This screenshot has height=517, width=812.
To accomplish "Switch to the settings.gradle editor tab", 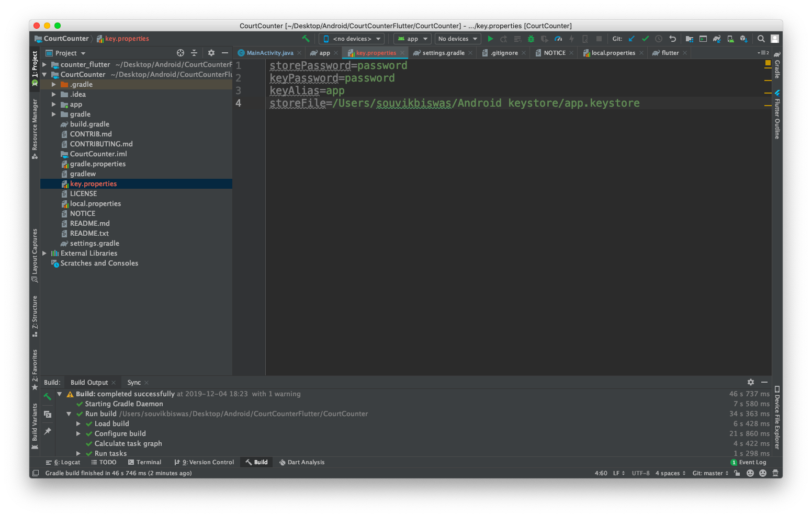I will [x=443, y=53].
